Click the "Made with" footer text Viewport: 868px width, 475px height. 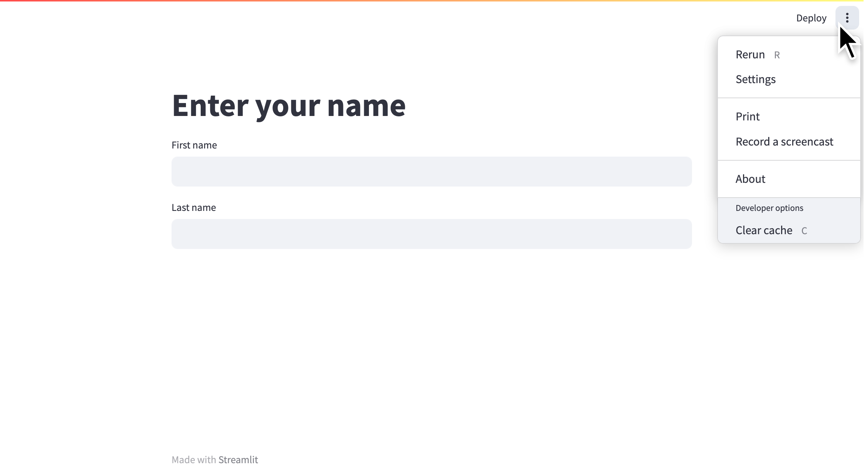point(194,460)
